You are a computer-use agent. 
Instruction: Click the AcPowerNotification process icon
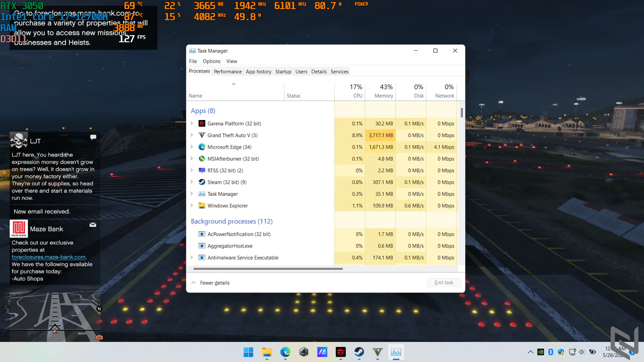[202, 234]
